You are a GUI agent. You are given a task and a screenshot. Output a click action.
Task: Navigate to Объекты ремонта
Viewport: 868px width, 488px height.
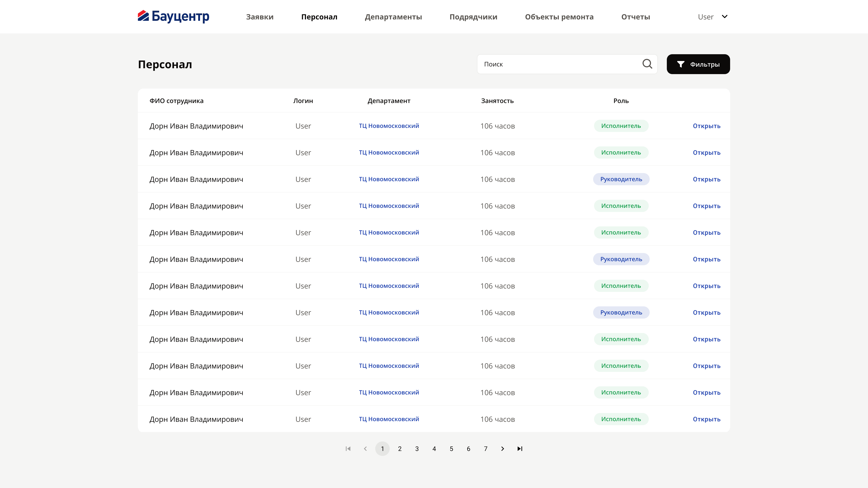[559, 17]
